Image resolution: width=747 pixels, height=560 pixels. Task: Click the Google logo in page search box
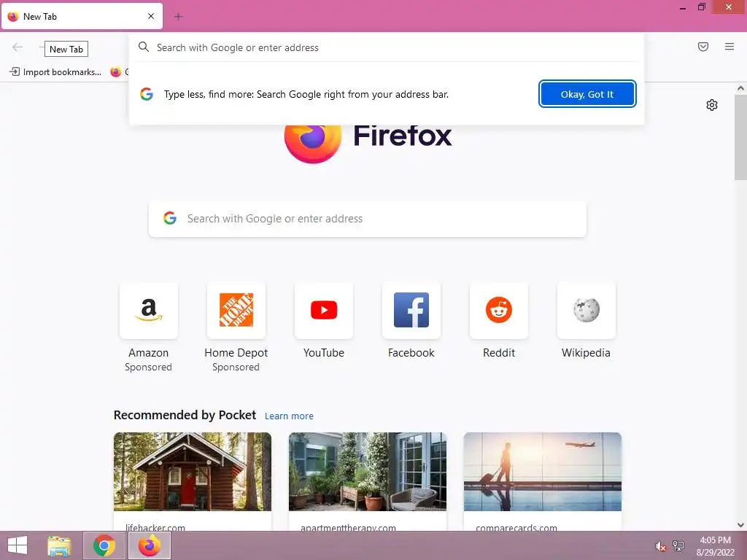point(170,219)
